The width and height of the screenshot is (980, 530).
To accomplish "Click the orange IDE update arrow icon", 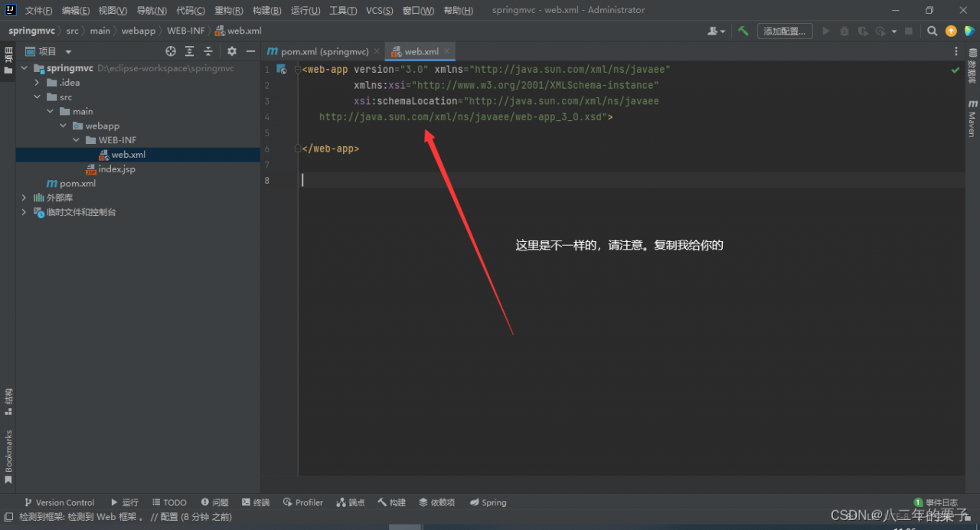I will [x=951, y=31].
